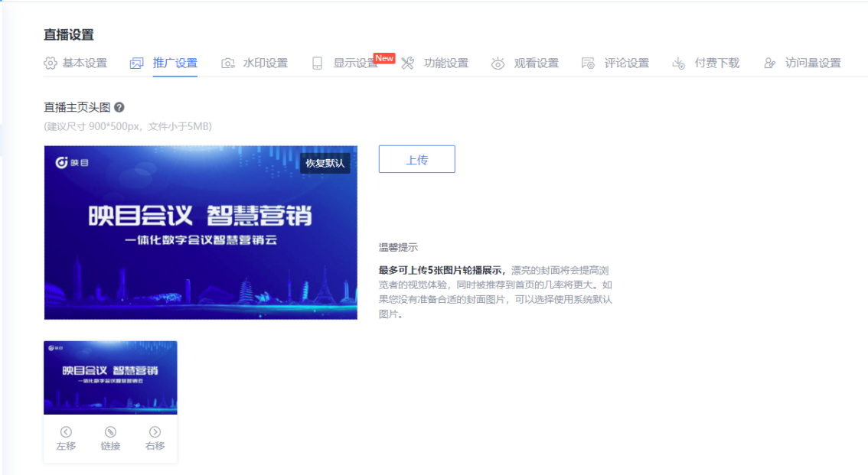Switch to the 观看设置 tab

tap(537, 63)
